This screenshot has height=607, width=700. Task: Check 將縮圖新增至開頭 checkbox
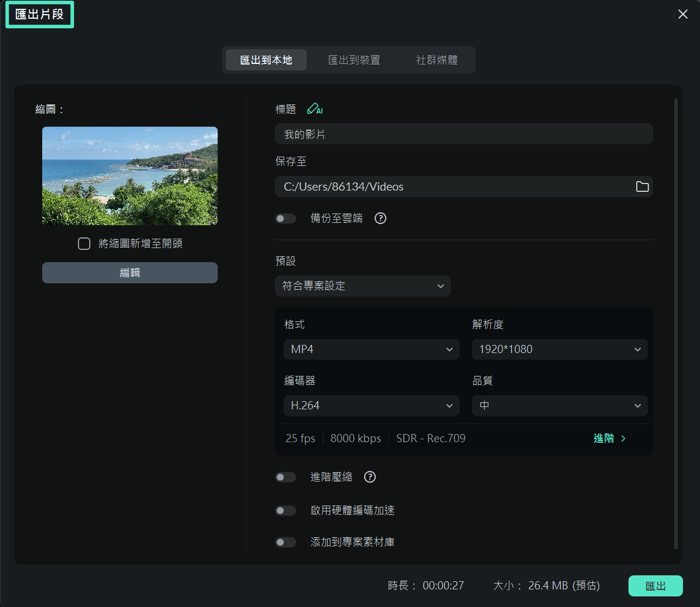tap(84, 243)
